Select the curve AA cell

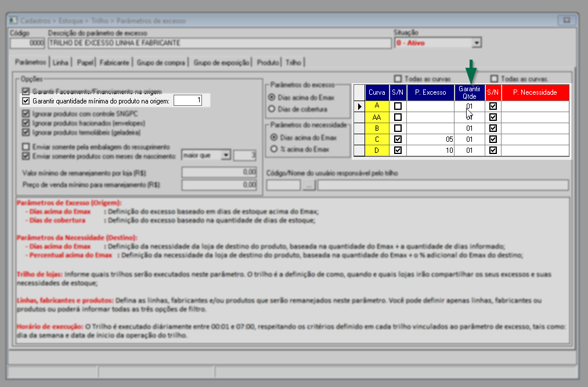pyautogui.click(x=377, y=117)
